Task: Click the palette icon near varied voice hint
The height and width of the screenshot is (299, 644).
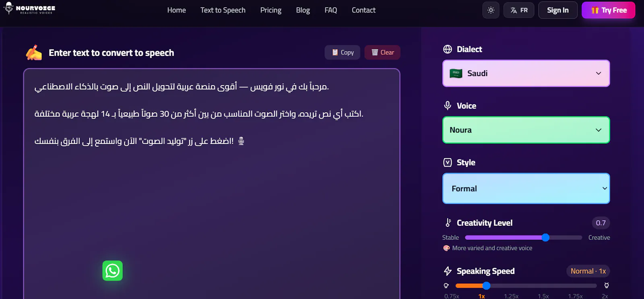Action: pos(446,248)
